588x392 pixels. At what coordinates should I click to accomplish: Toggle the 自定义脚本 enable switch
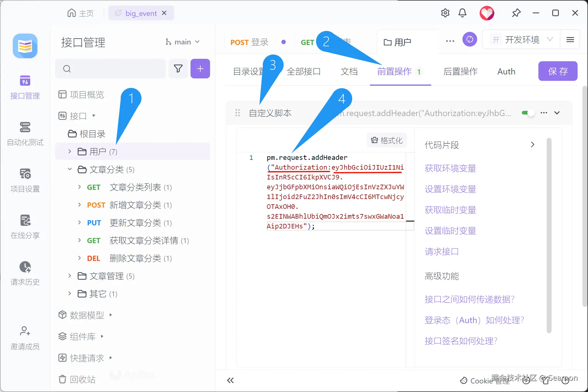tap(528, 113)
